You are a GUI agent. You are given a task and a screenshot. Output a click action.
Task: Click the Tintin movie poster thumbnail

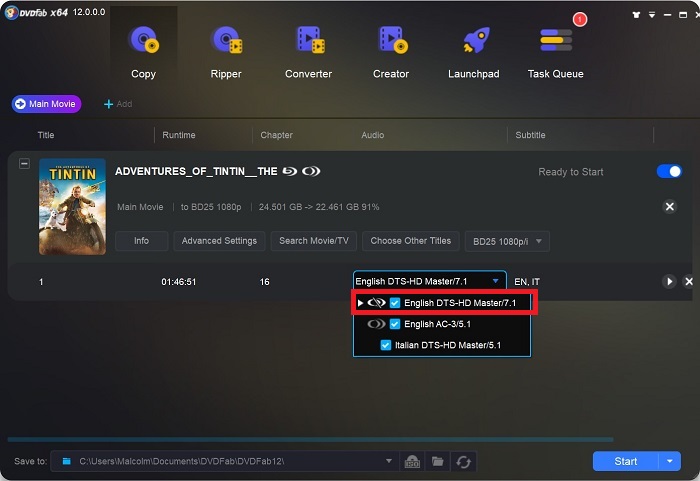72,206
